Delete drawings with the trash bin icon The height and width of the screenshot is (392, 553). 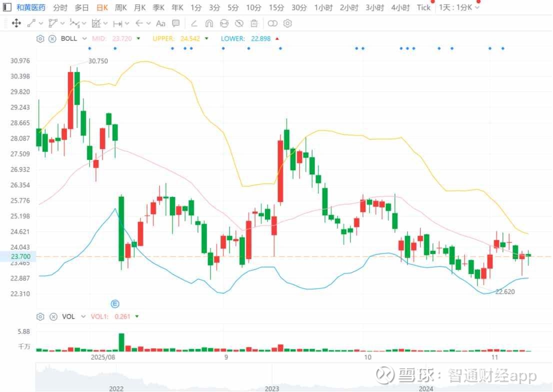pos(254,23)
